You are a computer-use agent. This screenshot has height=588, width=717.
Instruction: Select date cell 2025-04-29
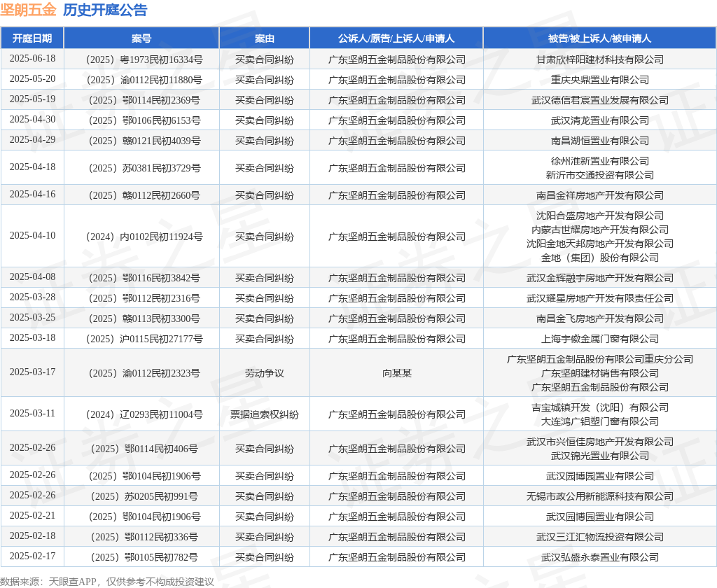click(32, 140)
